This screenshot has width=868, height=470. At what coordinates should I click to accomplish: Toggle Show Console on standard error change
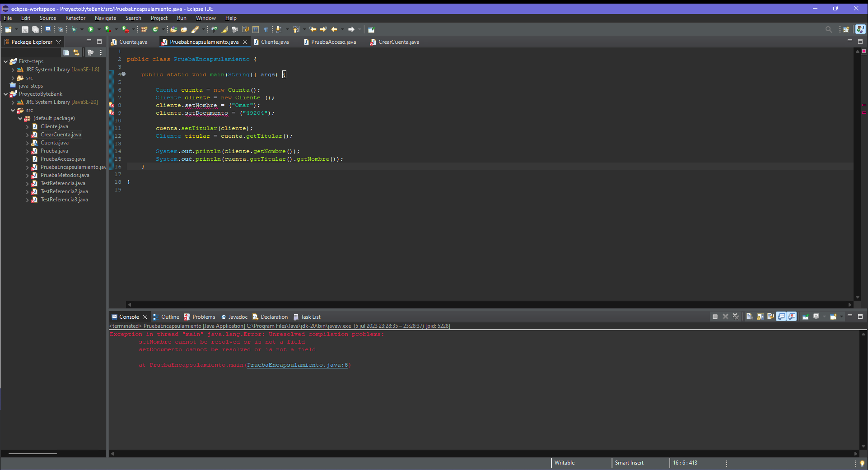[x=792, y=316]
